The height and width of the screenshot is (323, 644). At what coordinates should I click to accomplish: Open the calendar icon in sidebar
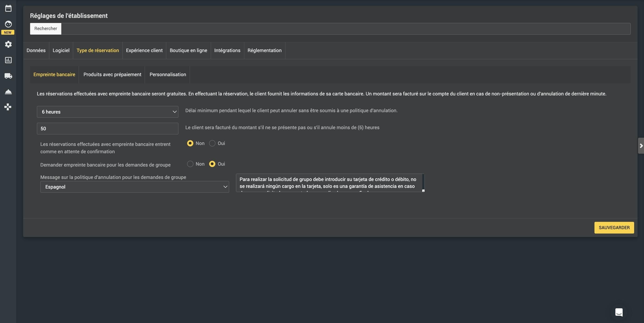click(8, 8)
